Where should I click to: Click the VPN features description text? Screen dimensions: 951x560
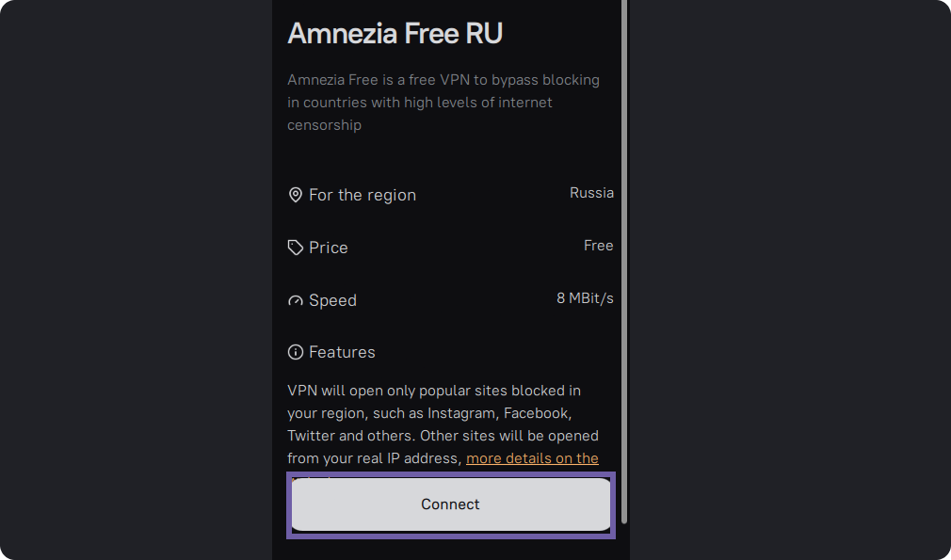click(x=443, y=424)
